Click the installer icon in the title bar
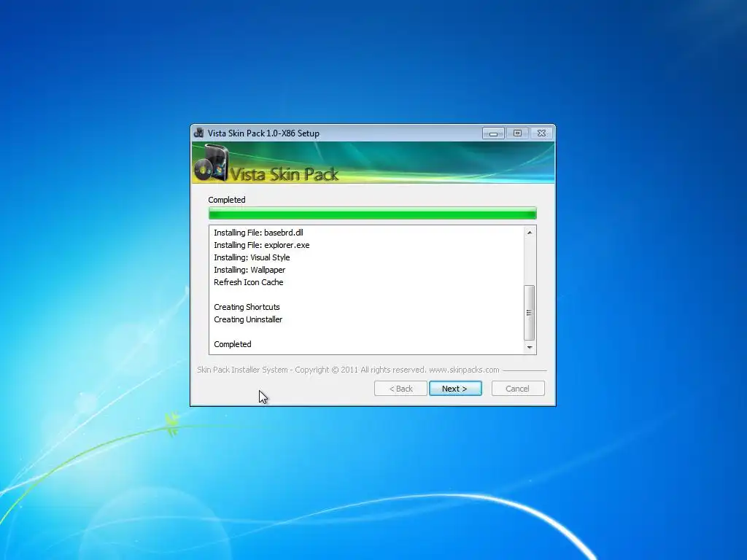Viewport: 747px width, 560px height. point(199,133)
